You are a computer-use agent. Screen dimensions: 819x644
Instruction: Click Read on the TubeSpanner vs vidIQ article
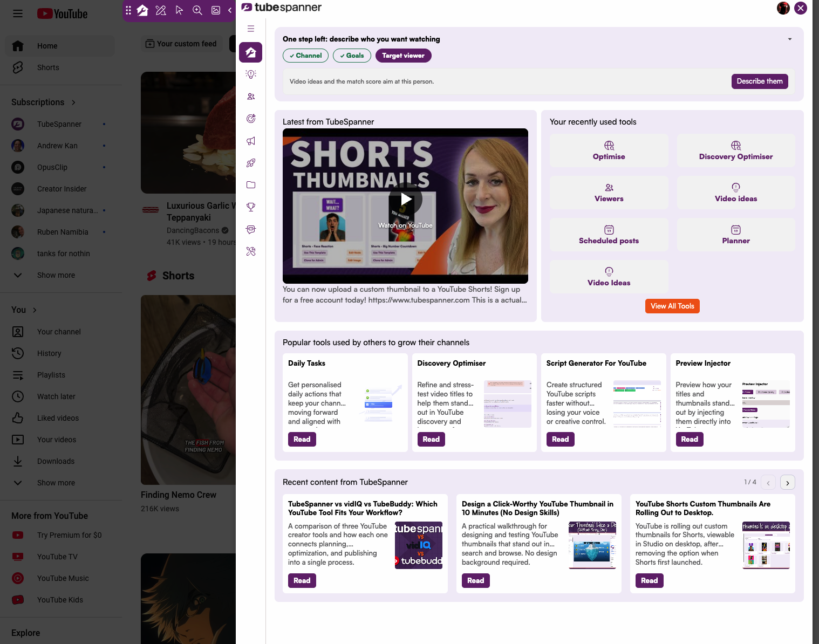[302, 580]
